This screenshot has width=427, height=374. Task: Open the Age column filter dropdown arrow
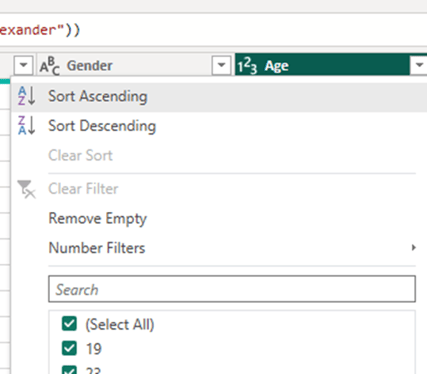tap(419, 65)
